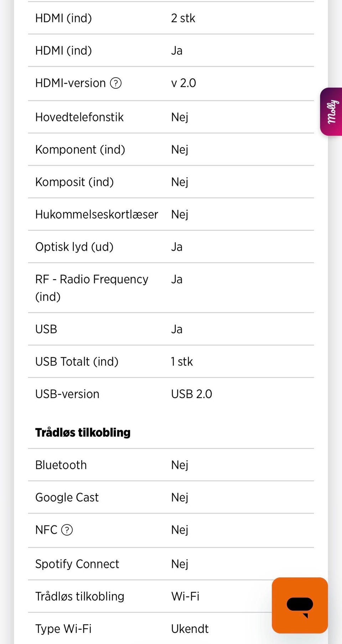Image resolution: width=342 pixels, height=644 pixels.
Task: Select the USB-version label
Action: point(67,394)
